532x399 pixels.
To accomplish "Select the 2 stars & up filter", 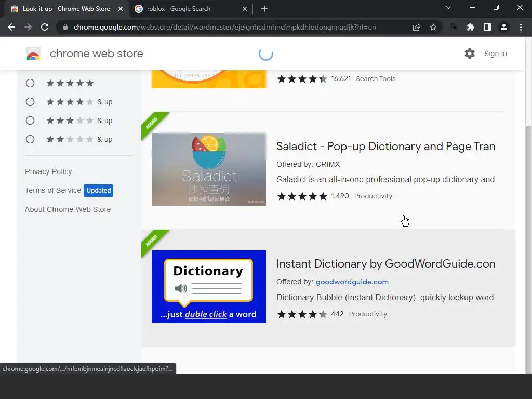I will [30, 139].
